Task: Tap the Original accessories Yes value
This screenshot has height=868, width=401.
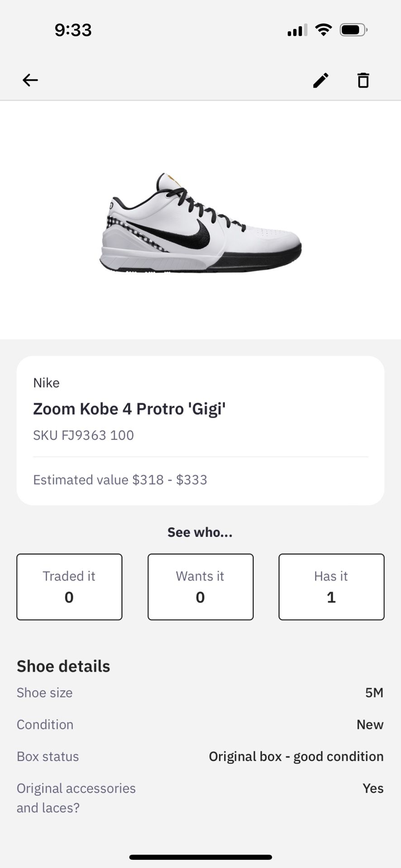Action: (x=373, y=788)
